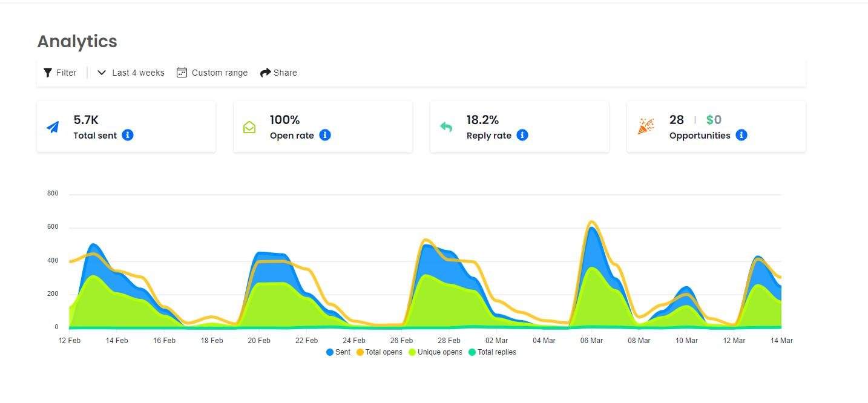Click the Share arrow icon

265,73
